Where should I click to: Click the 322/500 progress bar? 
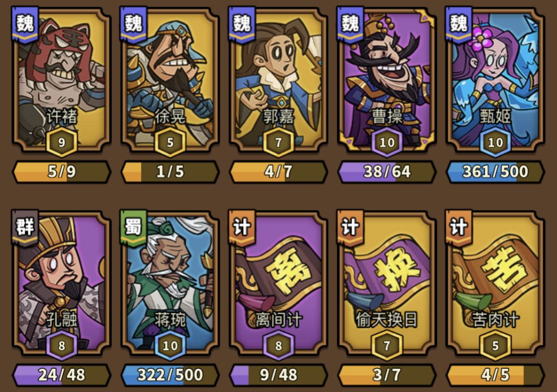(170, 375)
